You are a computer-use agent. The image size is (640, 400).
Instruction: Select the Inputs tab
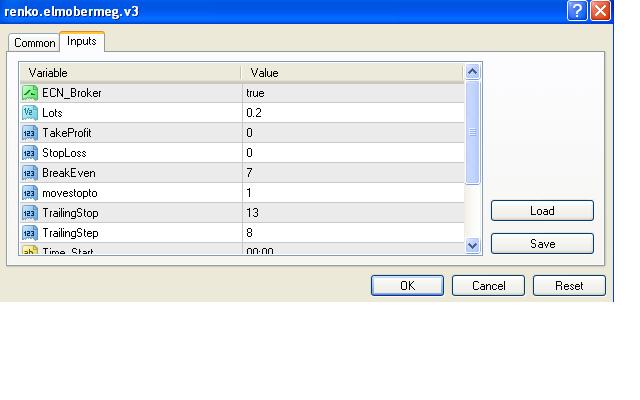click(x=82, y=41)
